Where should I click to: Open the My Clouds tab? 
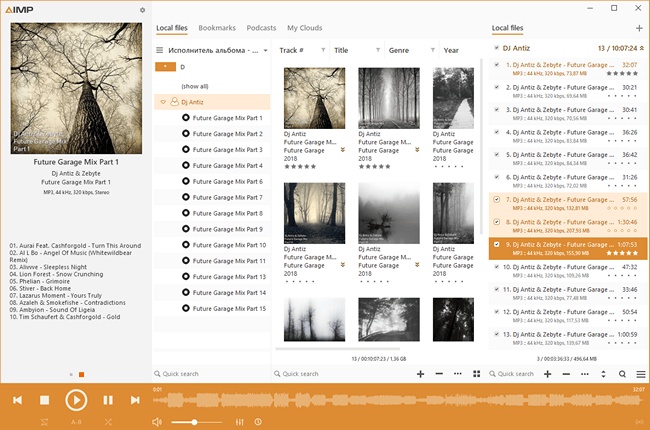[x=305, y=28]
